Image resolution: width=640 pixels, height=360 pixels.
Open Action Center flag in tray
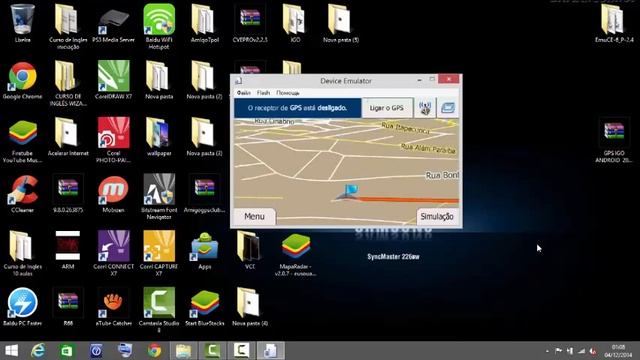point(558,351)
